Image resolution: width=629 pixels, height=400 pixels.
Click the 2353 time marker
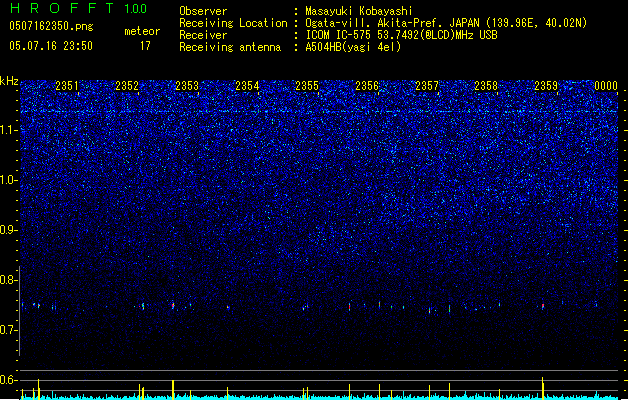(187, 86)
